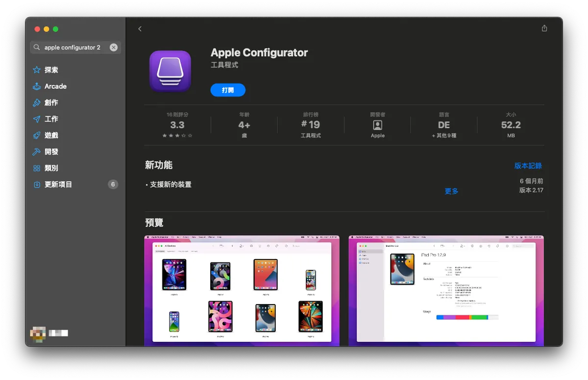Click the Apple developer person icon
Image resolution: width=588 pixels, height=380 pixels.
coord(377,125)
